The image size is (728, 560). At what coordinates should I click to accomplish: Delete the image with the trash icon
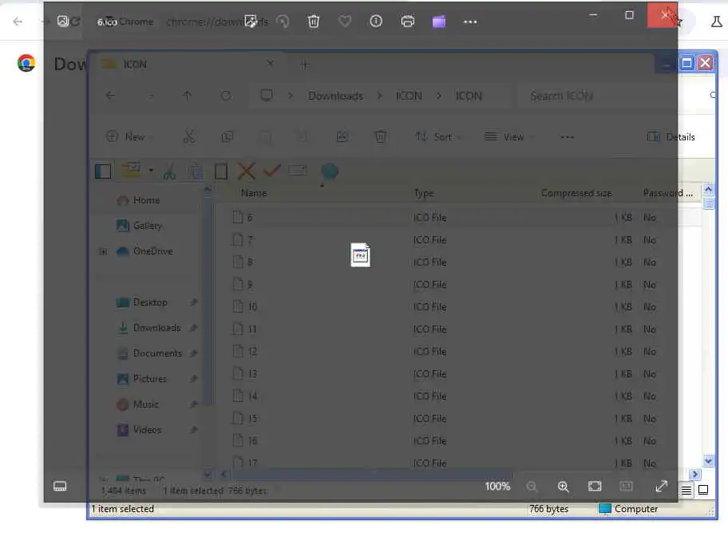[314, 21]
